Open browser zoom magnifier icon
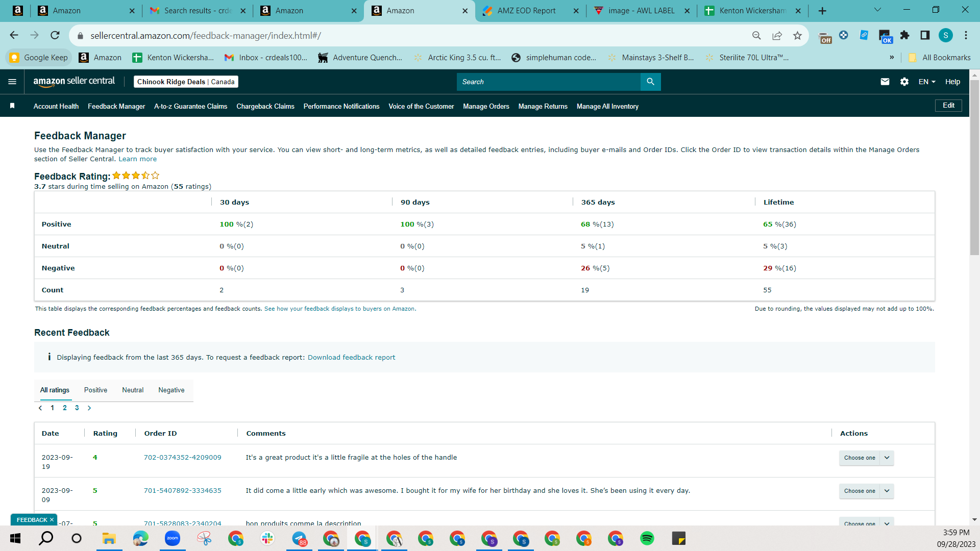This screenshot has height=551, width=980. pos(756,35)
